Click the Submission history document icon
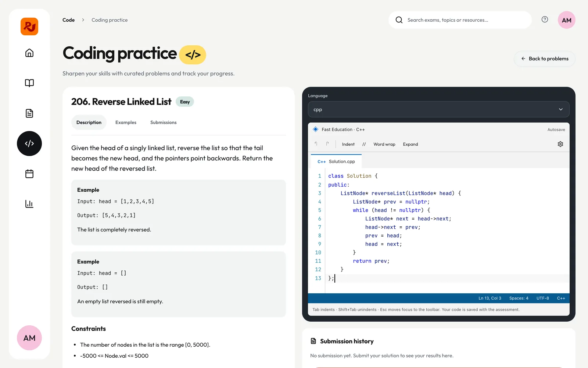Image resolution: width=588 pixels, height=368 pixels. pyautogui.click(x=313, y=341)
